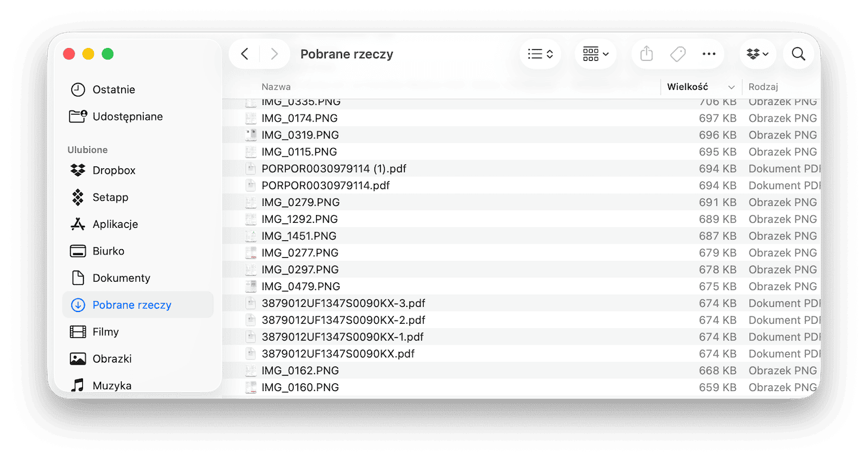The height and width of the screenshot is (461, 868).
Task: Go back with the left chevron
Action: (245, 54)
